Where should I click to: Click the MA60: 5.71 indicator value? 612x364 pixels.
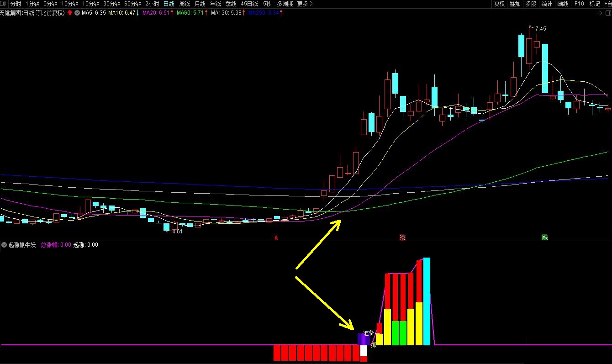[190, 13]
